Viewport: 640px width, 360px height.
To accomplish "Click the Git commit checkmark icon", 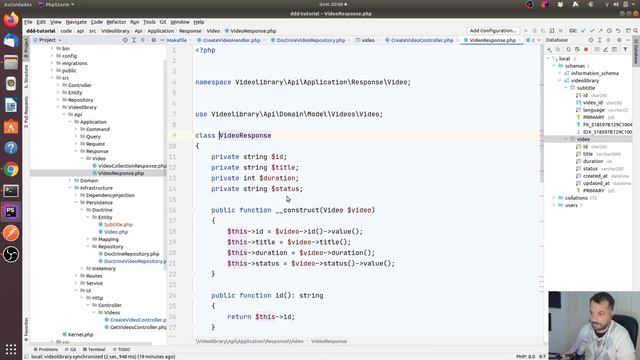I will coord(592,31).
